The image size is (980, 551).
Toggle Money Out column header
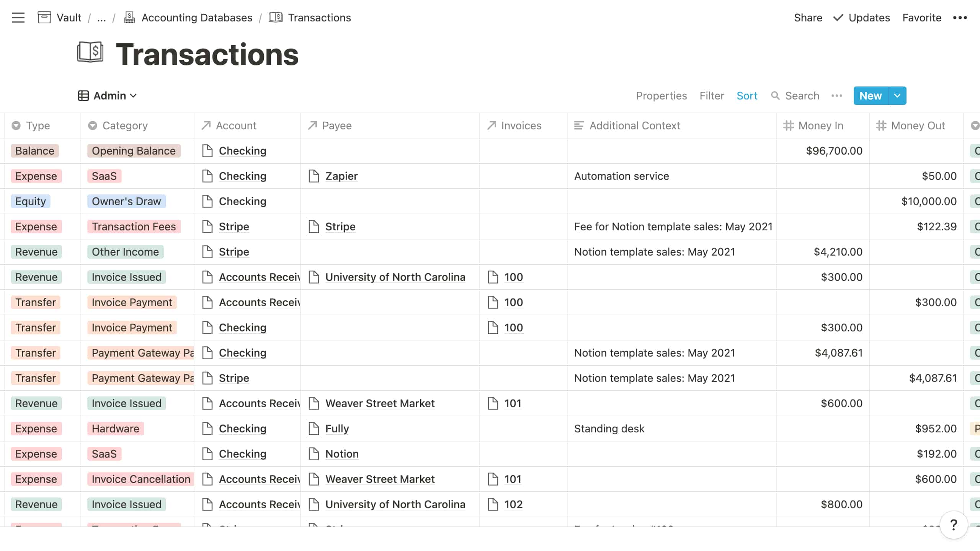pyautogui.click(x=917, y=125)
